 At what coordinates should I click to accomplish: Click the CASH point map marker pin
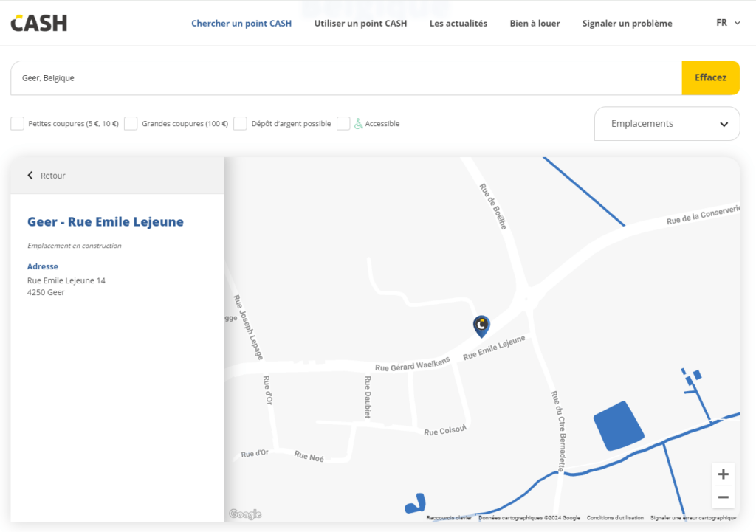481,325
